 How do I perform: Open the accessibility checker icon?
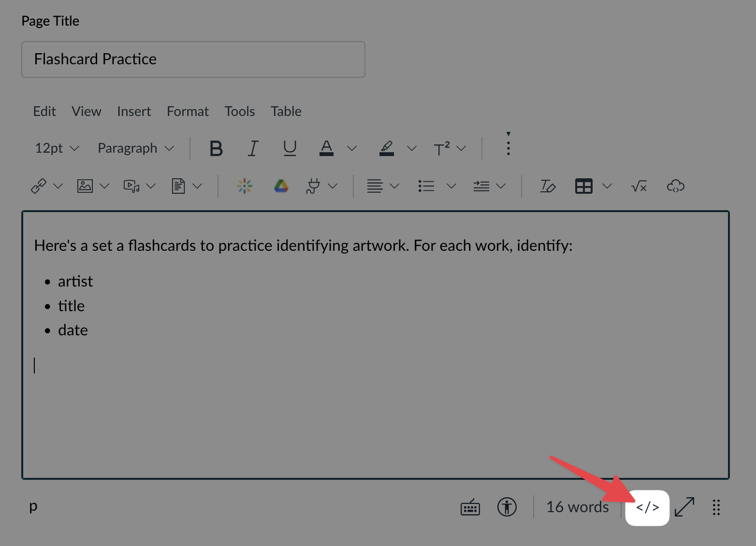tap(507, 507)
